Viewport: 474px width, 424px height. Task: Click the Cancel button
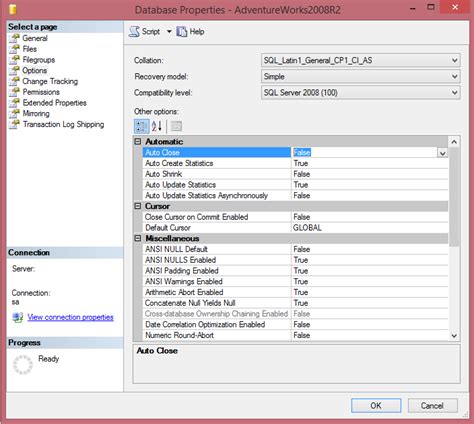pyautogui.click(x=432, y=406)
